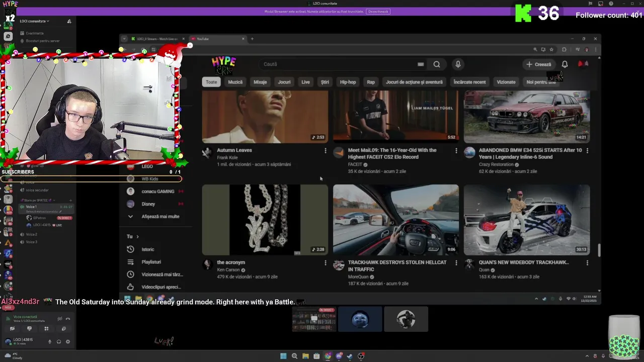Open IN DIRECT stream preview tile

tap(314, 319)
